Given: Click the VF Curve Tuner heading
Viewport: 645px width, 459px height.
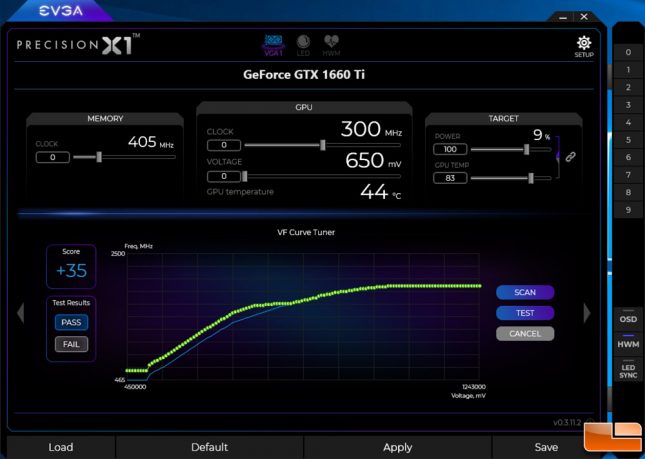Looking at the screenshot, I should [x=306, y=232].
